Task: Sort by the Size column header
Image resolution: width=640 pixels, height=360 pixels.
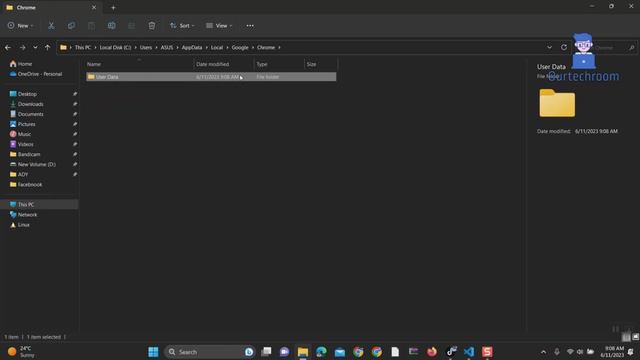Action: click(321, 64)
